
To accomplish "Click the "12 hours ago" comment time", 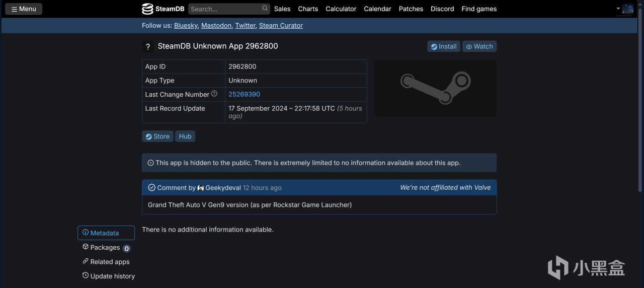I will point(262,188).
